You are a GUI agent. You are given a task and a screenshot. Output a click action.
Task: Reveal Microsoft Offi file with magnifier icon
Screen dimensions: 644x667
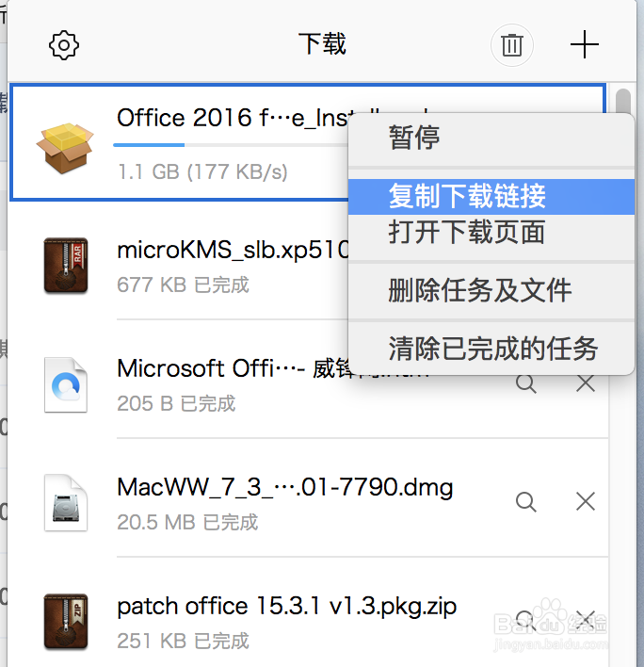point(525,383)
